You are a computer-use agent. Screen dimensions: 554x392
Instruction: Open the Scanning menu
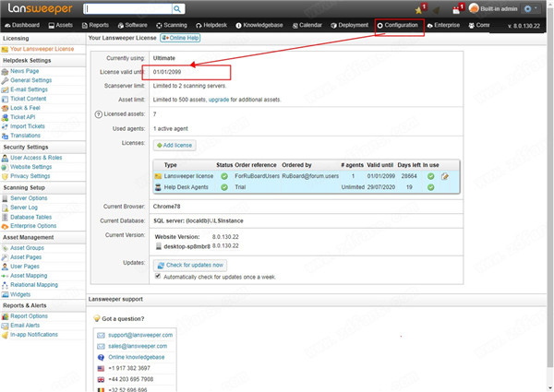(x=172, y=25)
